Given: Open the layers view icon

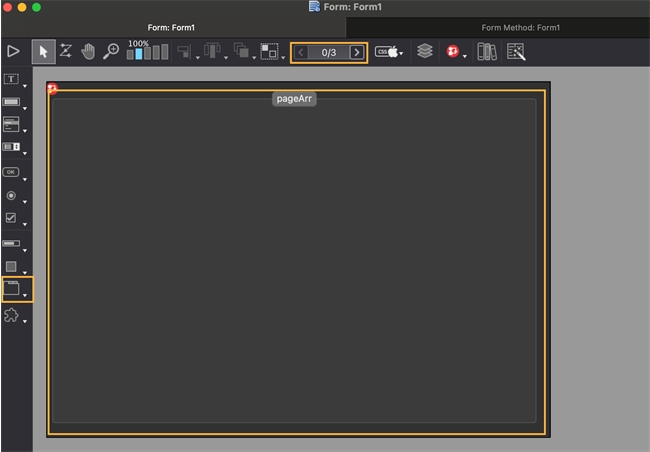Looking at the screenshot, I should coord(425,51).
